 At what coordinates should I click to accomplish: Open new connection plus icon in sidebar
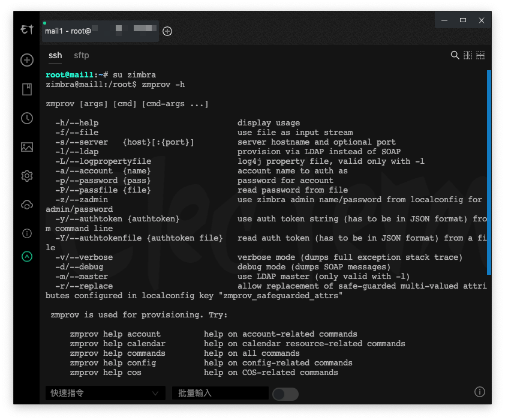27,60
